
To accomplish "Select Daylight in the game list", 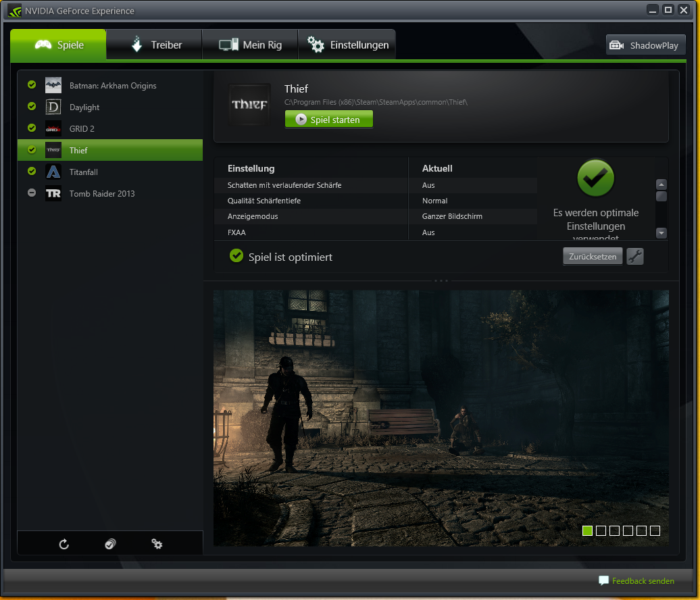I will [x=110, y=107].
